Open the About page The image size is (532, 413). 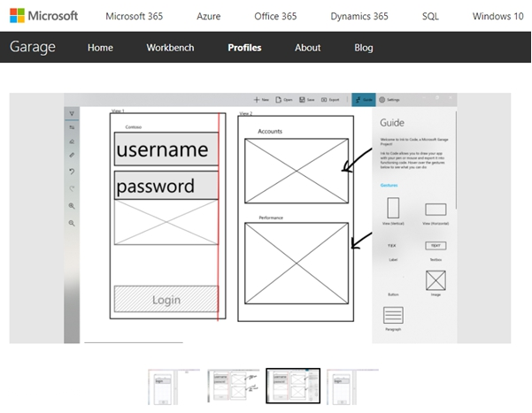307,48
